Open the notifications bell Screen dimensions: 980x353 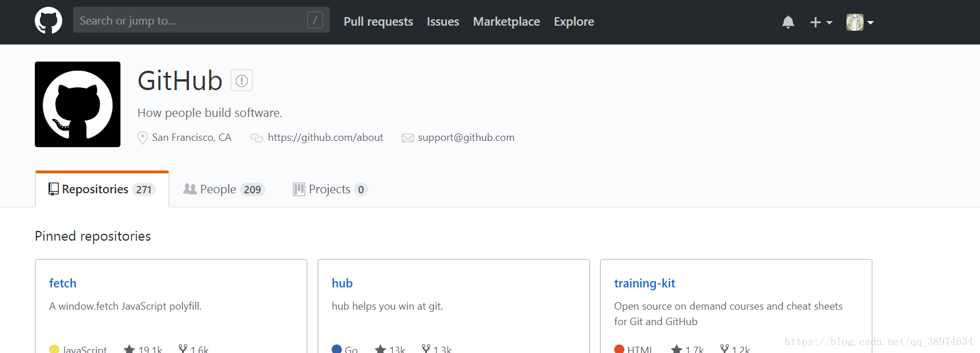pyautogui.click(x=788, y=22)
